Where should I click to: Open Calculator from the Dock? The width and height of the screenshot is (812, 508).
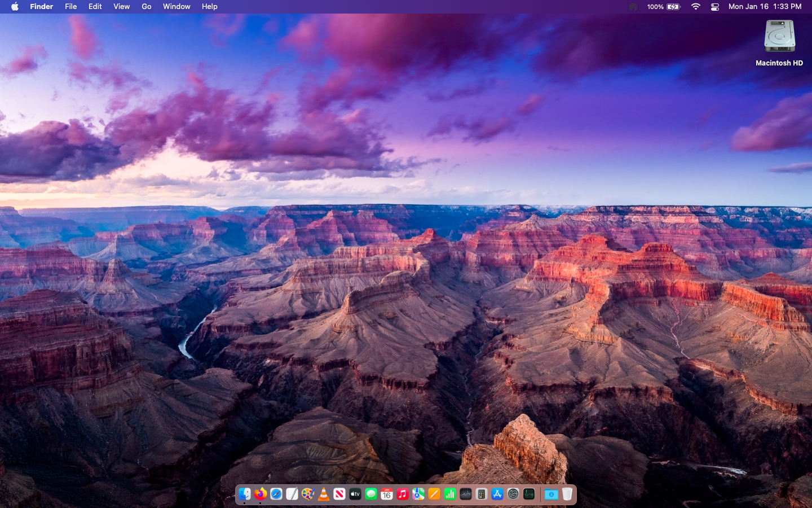point(481,494)
